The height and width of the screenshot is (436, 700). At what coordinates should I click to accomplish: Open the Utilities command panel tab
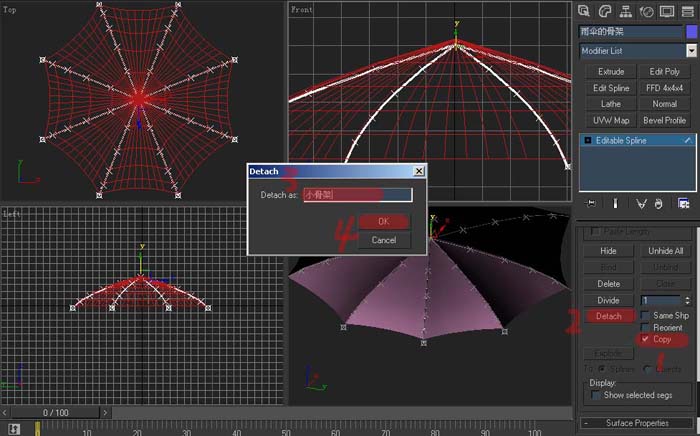point(688,11)
